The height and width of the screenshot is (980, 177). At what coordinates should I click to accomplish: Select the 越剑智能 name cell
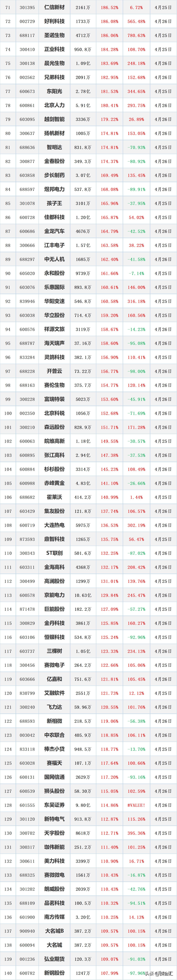pyautogui.click(x=54, y=119)
